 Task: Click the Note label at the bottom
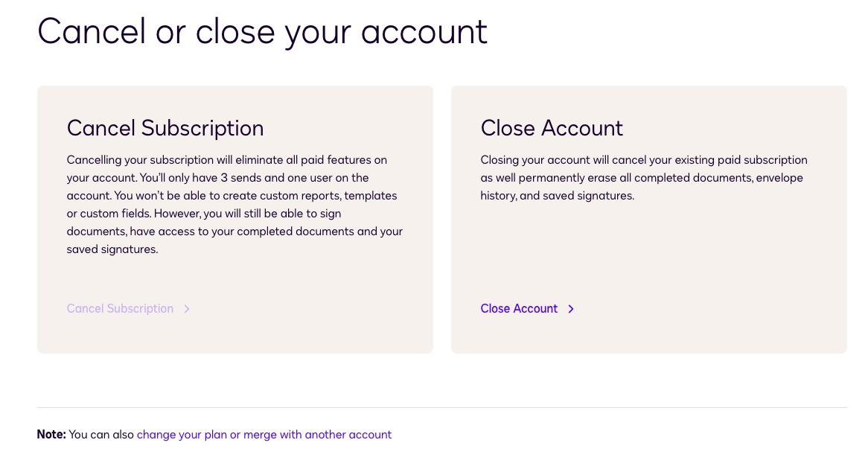coord(51,434)
